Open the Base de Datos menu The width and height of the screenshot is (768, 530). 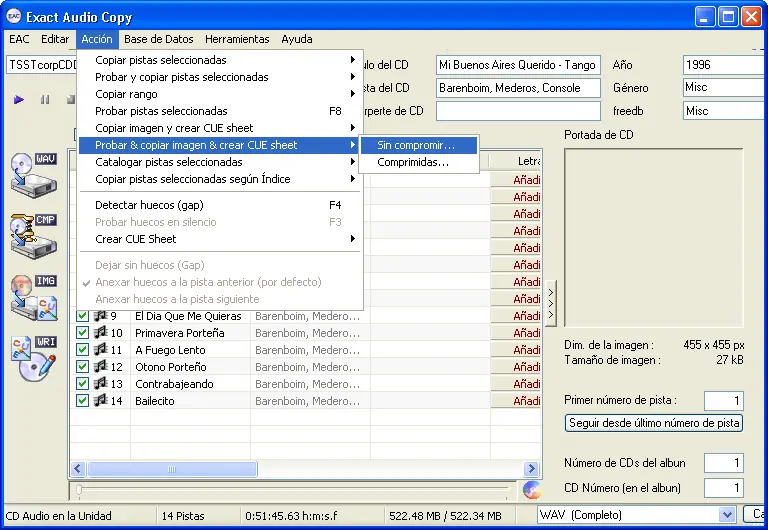point(159,39)
